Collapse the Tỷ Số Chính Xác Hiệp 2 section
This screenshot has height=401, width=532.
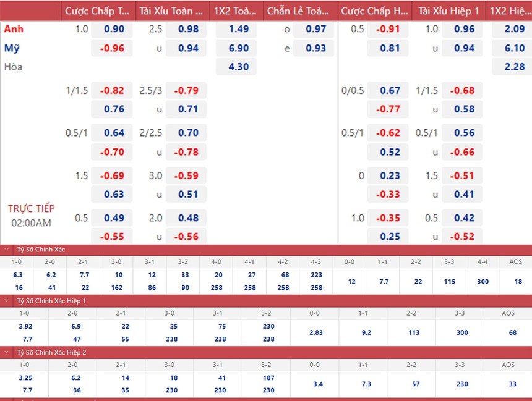(6, 352)
